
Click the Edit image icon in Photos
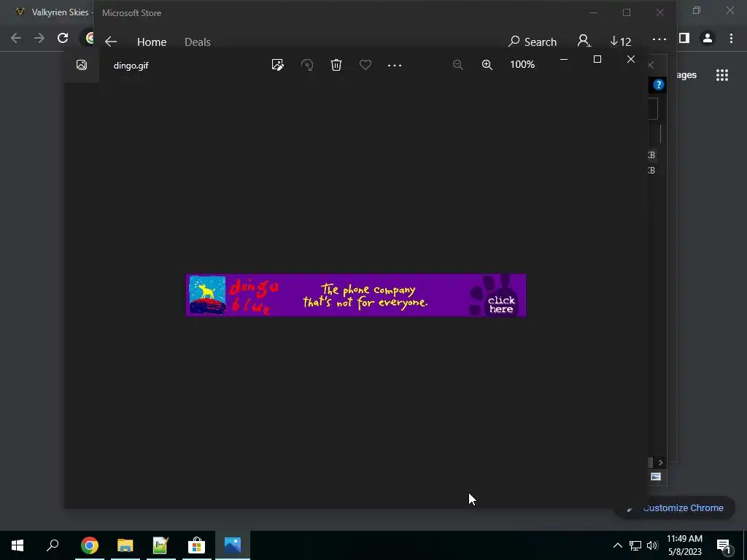pos(277,65)
